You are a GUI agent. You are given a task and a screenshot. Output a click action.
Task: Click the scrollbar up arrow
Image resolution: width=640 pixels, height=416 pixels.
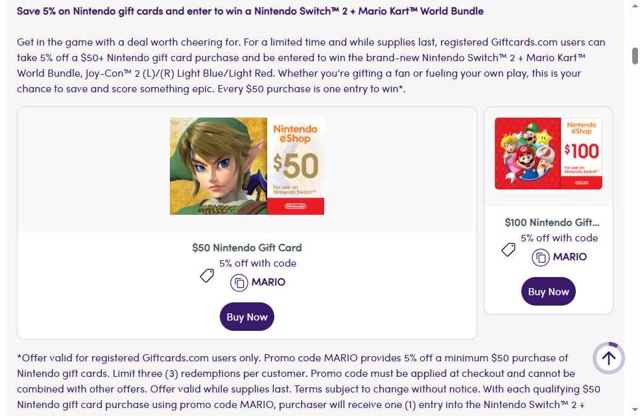635,4
